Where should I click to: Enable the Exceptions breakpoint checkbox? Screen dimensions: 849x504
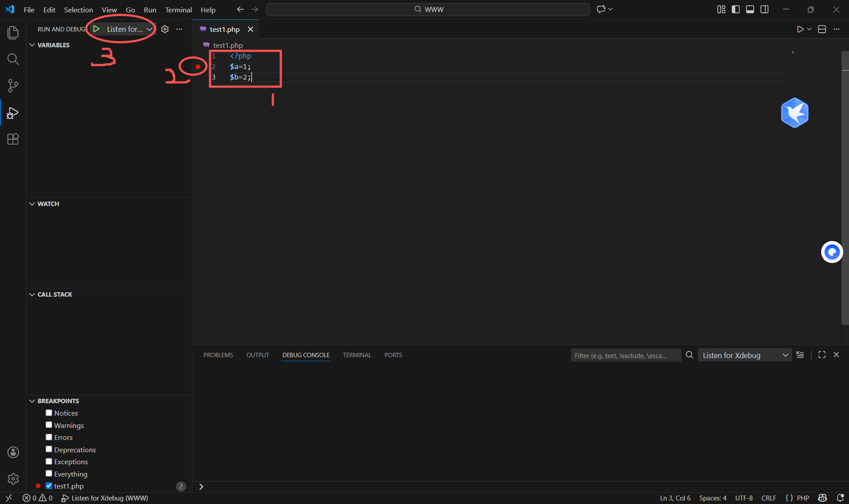pyautogui.click(x=49, y=462)
